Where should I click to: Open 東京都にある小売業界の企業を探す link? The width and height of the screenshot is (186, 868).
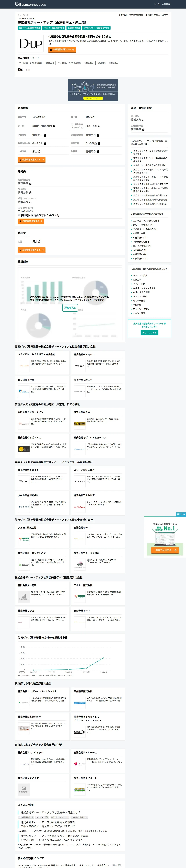(149, 165)
